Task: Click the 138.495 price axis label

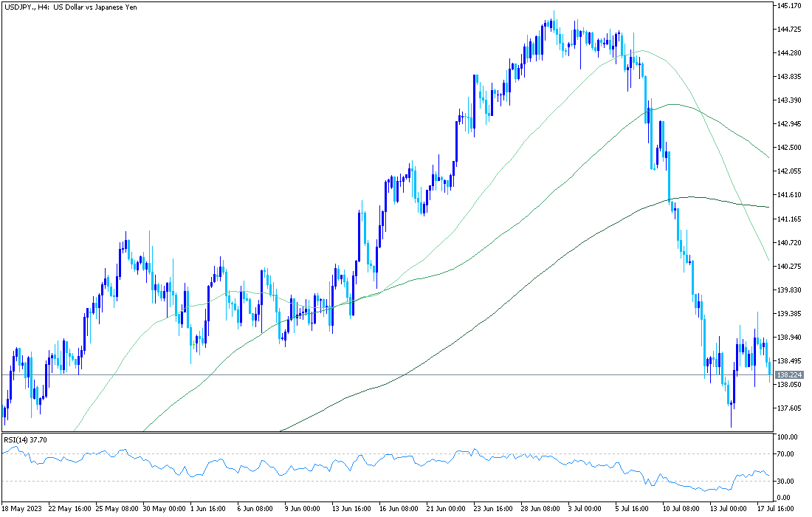Action: (790, 361)
